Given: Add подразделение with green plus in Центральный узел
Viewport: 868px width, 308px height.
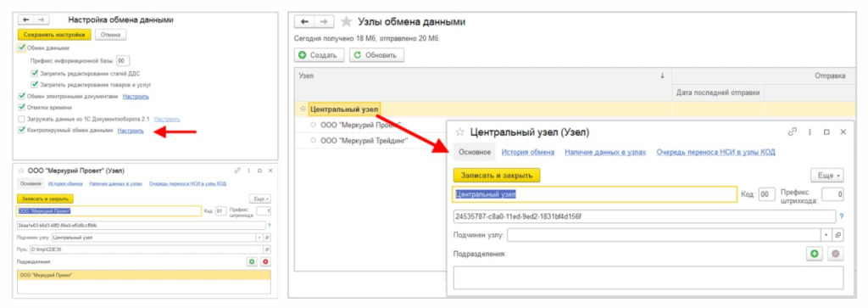Looking at the screenshot, I should pyautogui.click(x=815, y=254).
